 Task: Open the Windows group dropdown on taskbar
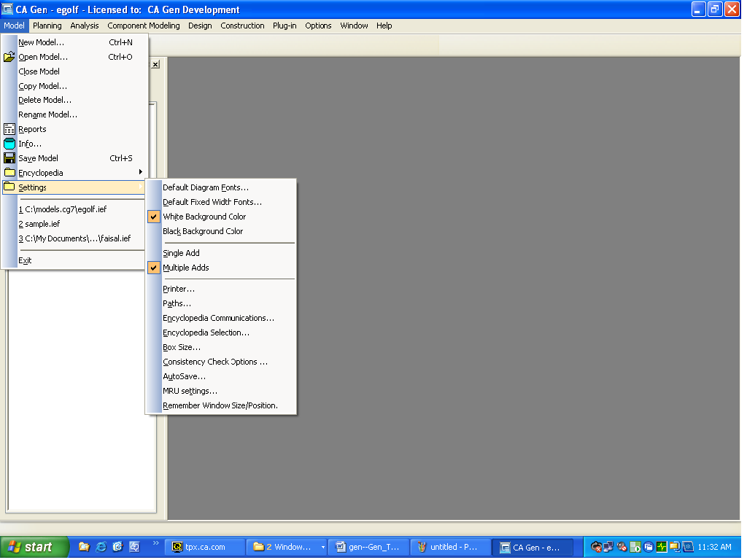point(322,547)
